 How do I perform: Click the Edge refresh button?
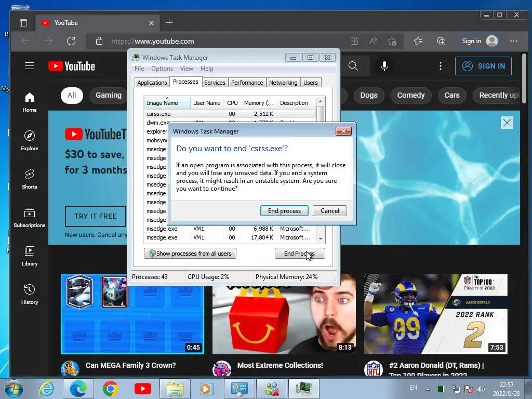click(71, 41)
